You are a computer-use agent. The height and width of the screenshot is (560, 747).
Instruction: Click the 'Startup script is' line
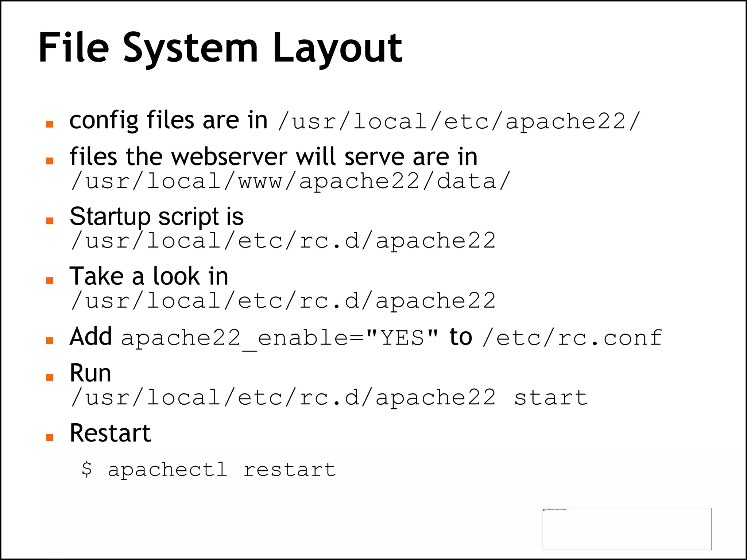coord(157,217)
